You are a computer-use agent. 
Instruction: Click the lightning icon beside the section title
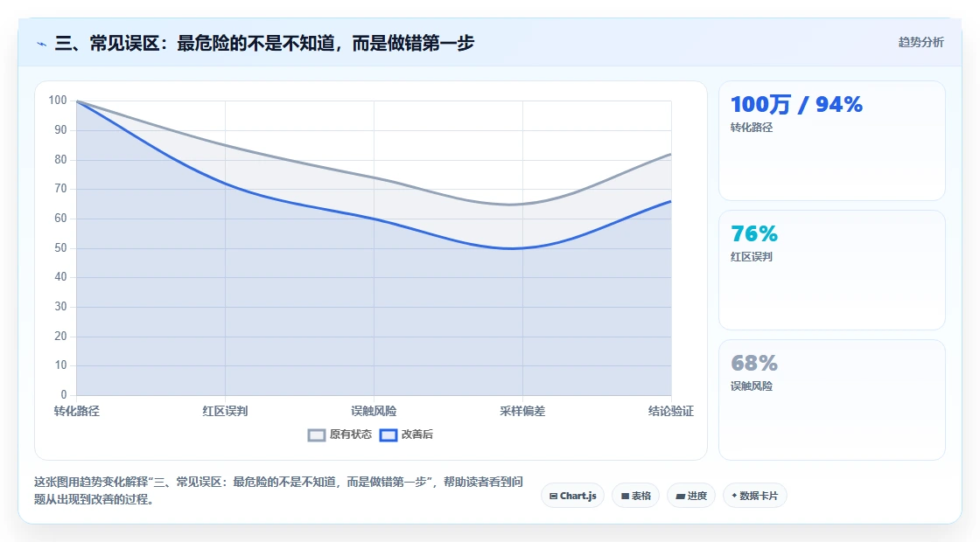(x=42, y=44)
